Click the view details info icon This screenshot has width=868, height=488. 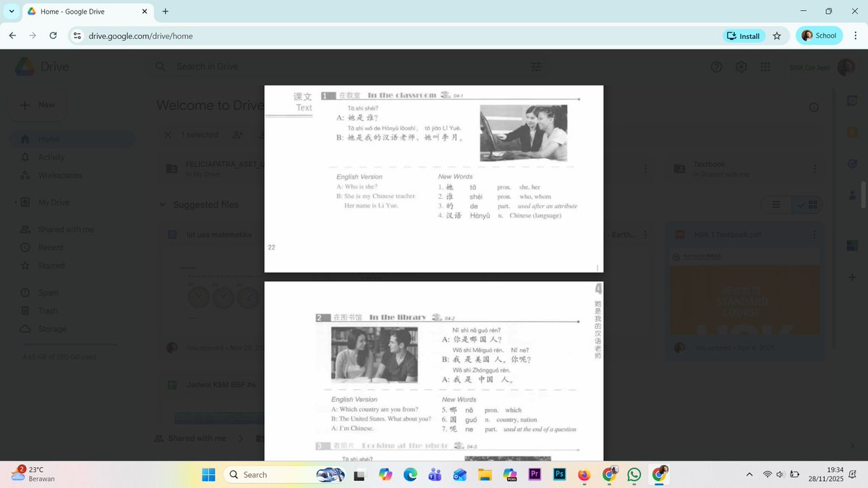(814, 107)
